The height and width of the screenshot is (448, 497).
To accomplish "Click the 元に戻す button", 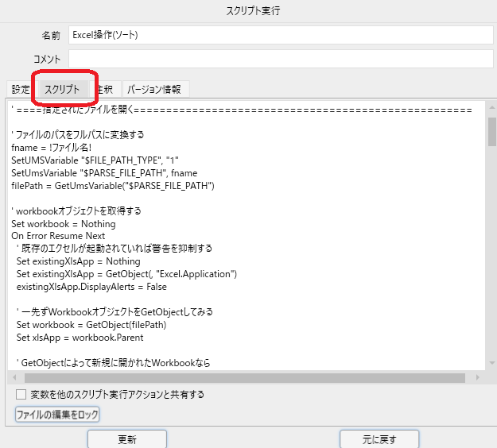I will click(x=379, y=439).
